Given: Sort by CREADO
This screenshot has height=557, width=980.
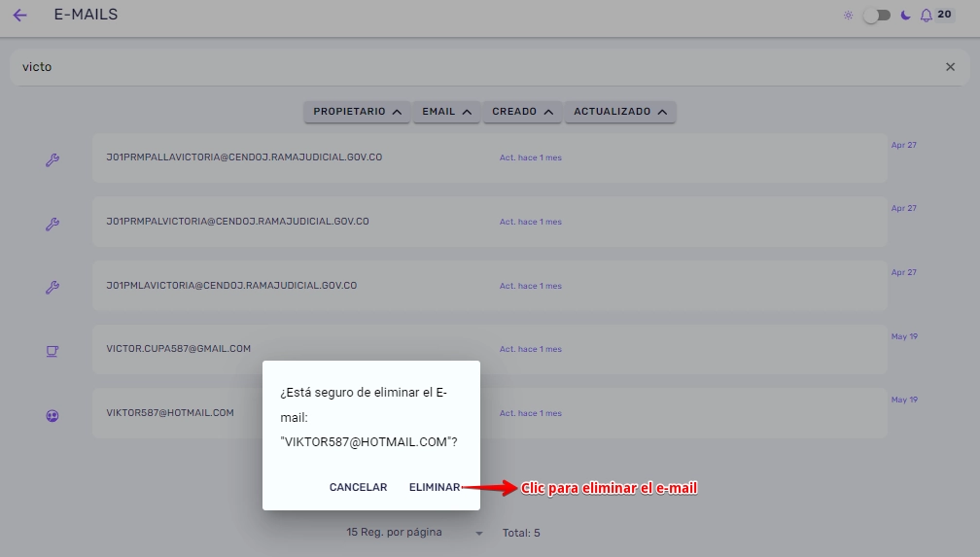Looking at the screenshot, I should pyautogui.click(x=522, y=112).
